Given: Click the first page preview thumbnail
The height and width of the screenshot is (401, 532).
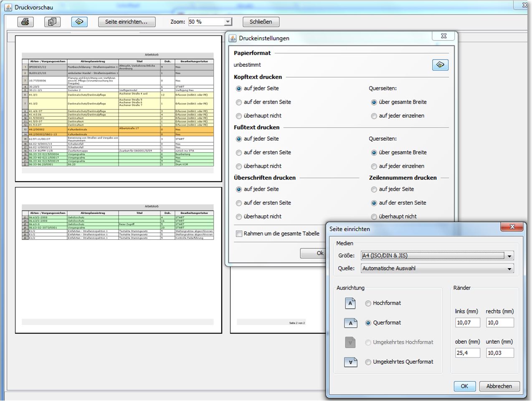Looking at the screenshot, I should pos(119,108).
